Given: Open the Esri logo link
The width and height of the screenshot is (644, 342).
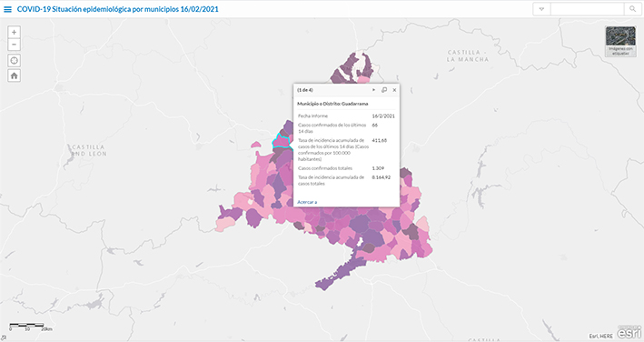Looking at the screenshot, I should tap(629, 332).
